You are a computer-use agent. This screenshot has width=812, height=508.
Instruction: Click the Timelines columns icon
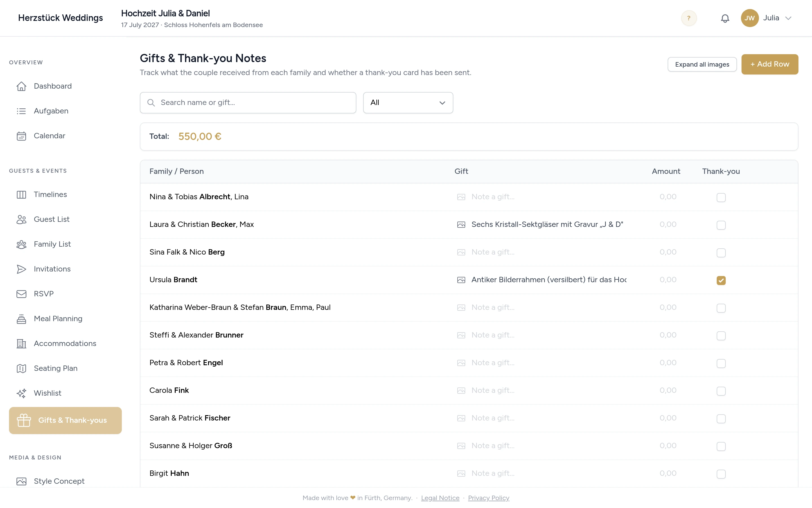click(x=21, y=194)
